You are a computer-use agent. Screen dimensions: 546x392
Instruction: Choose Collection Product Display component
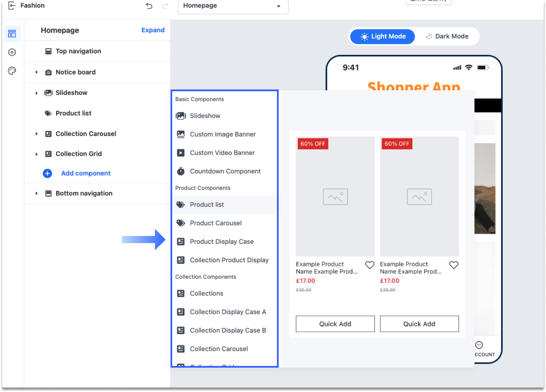coord(224,260)
